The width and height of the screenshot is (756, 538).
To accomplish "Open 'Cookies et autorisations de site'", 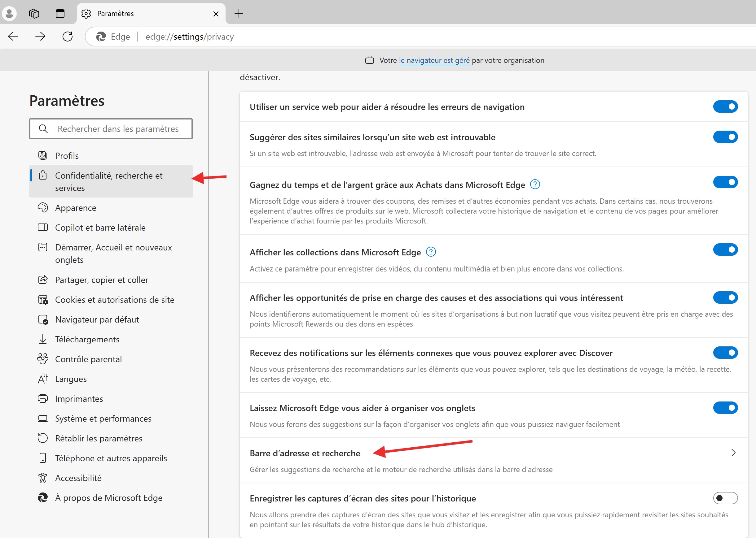I will pyautogui.click(x=111, y=300).
